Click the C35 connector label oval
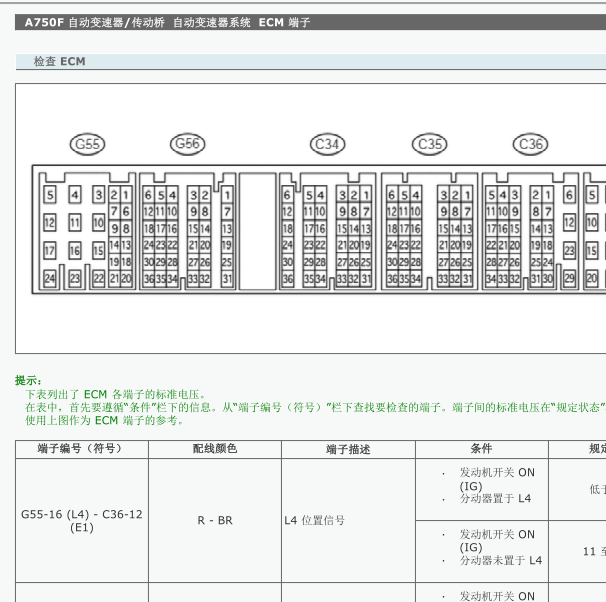 [x=429, y=144]
